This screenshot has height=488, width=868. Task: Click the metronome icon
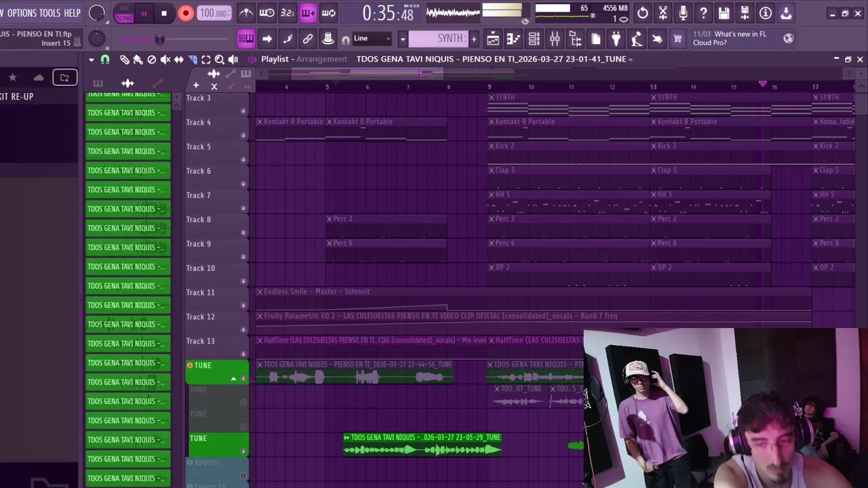point(246,13)
